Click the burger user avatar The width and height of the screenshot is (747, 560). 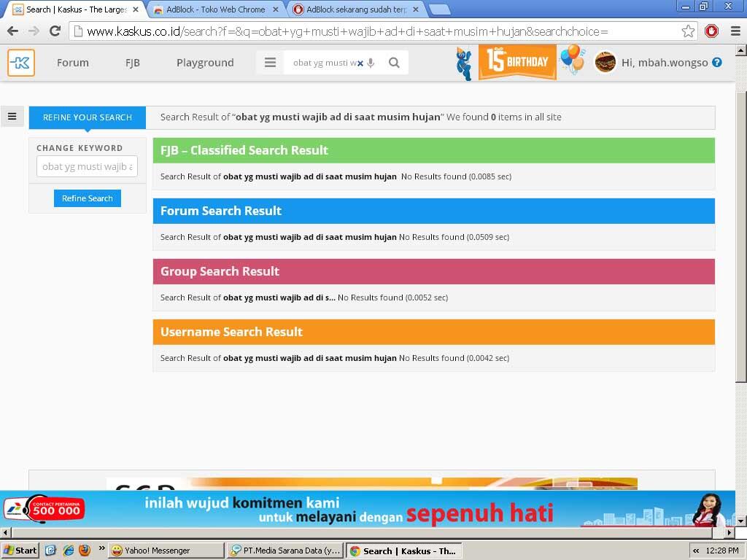pyautogui.click(x=605, y=63)
